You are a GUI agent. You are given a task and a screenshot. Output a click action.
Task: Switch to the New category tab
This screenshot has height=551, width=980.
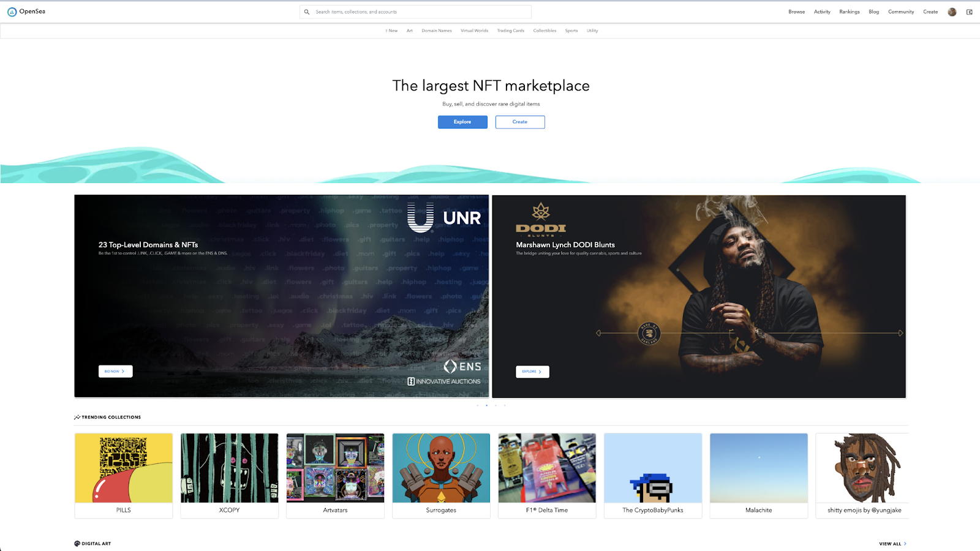point(392,31)
